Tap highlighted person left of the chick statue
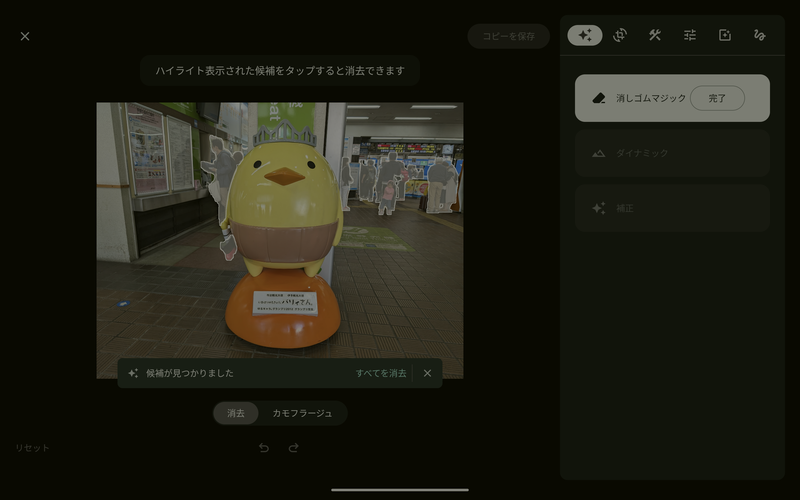The height and width of the screenshot is (500, 800). 220,173
